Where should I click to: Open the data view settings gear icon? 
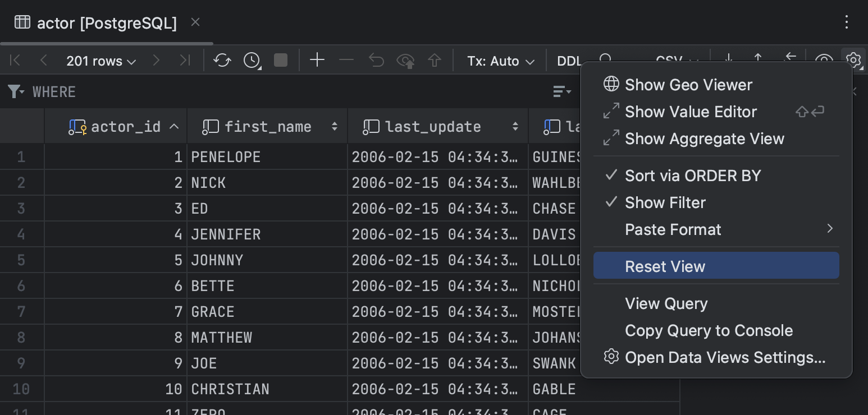pyautogui.click(x=853, y=60)
